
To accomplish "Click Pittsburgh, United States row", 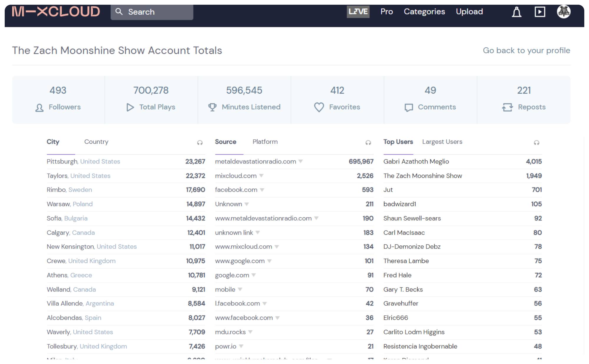I will coord(126,161).
